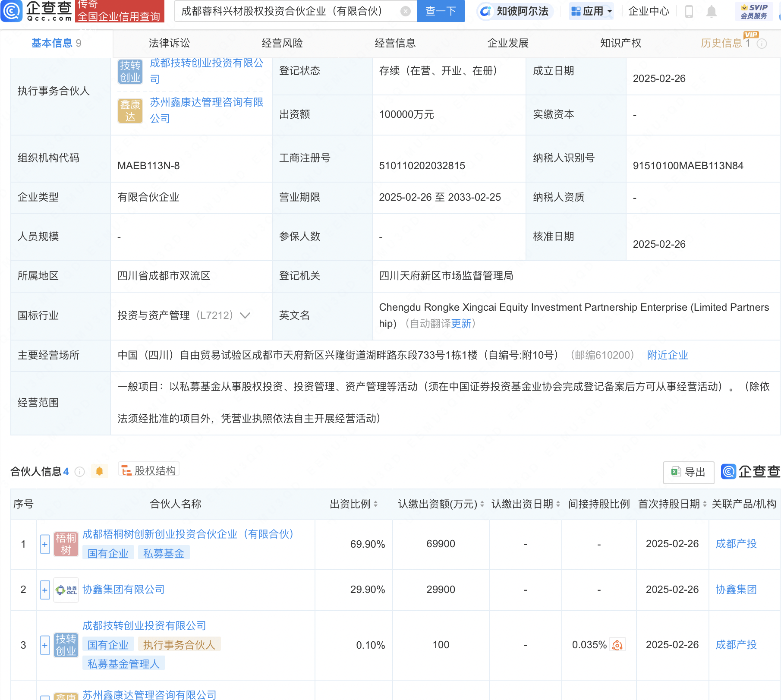Click 国有企业 tag in row 1
Screen dimensions: 781x700
108,554
